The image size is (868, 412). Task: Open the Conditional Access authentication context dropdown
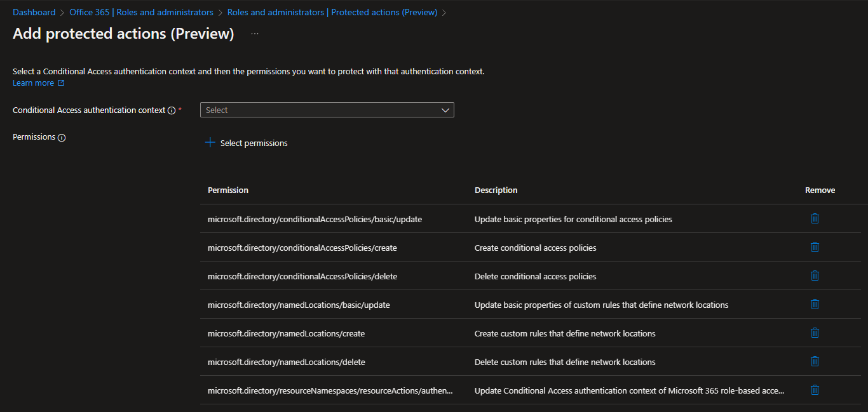tap(327, 110)
